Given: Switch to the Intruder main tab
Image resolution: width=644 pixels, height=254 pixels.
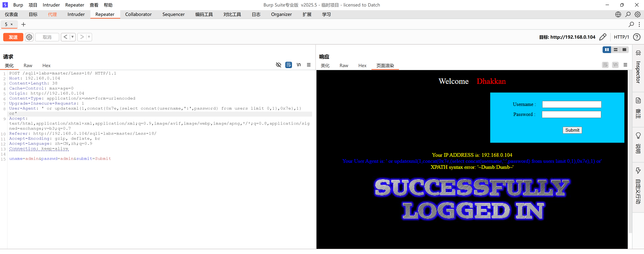Looking at the screenshot, I should click(x=76, y=14).
